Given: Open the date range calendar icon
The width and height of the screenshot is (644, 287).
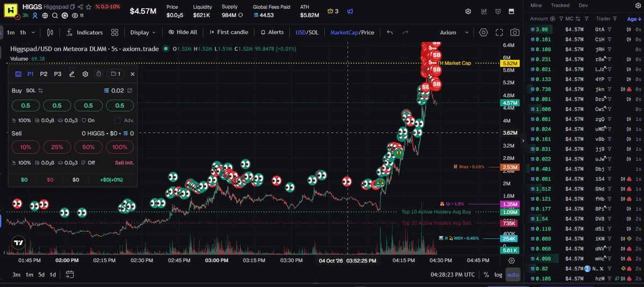Looking at the screenshot, I should pyautogui.click(x=69, y=274).
